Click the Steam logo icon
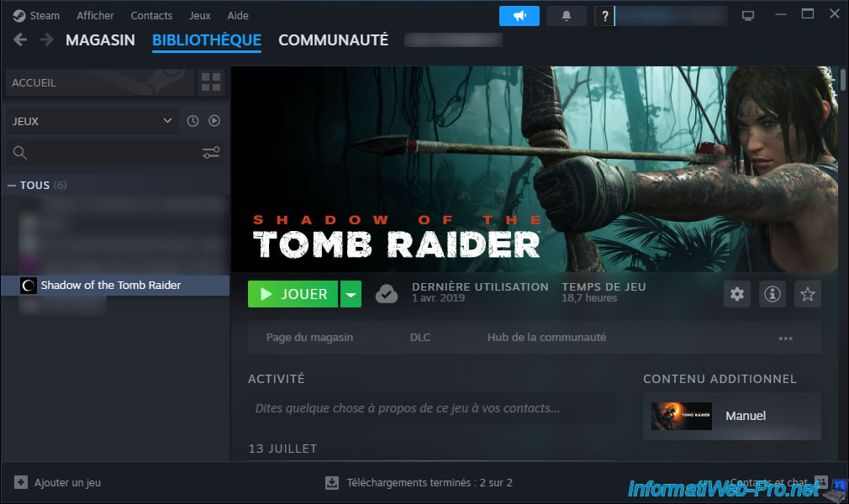Screen dimensions: 849x504 19,16
